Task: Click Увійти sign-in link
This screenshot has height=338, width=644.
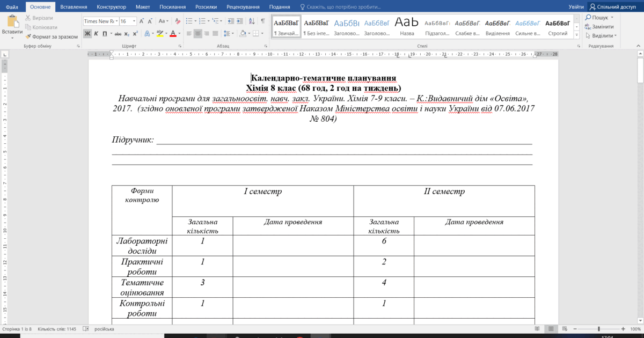Action: 576,6
